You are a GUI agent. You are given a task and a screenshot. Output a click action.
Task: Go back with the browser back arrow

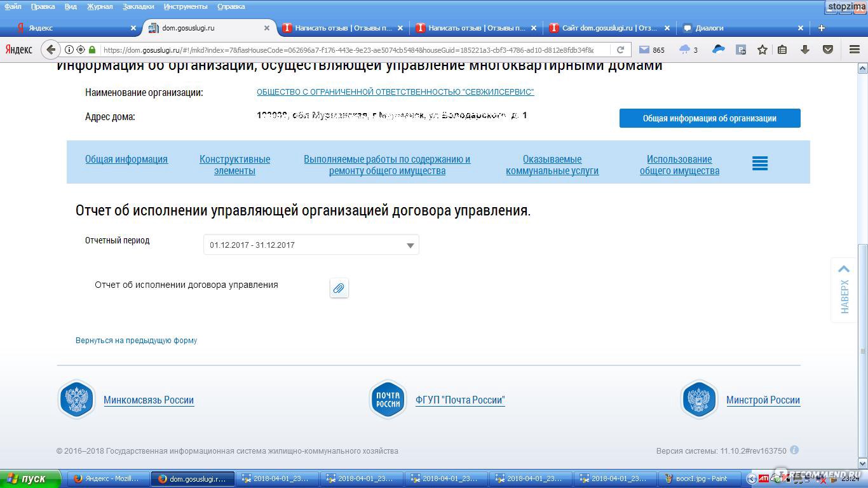[x=51, y=50]
